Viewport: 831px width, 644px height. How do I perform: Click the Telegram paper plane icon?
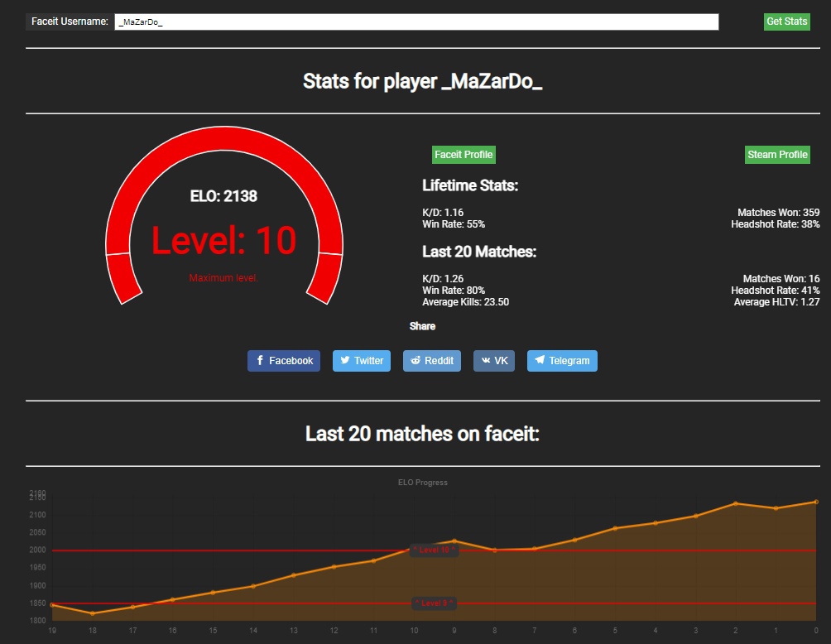pyautogui.click(x=540, y=360)
